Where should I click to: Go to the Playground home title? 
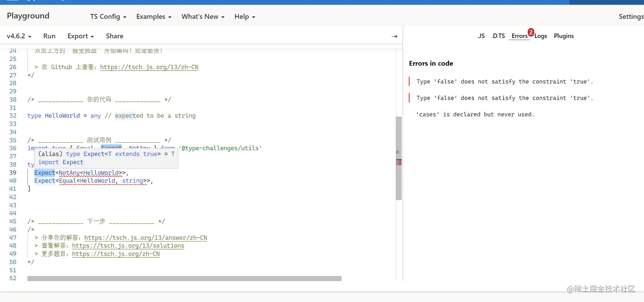pyautogui.click(x=28, y=16)
